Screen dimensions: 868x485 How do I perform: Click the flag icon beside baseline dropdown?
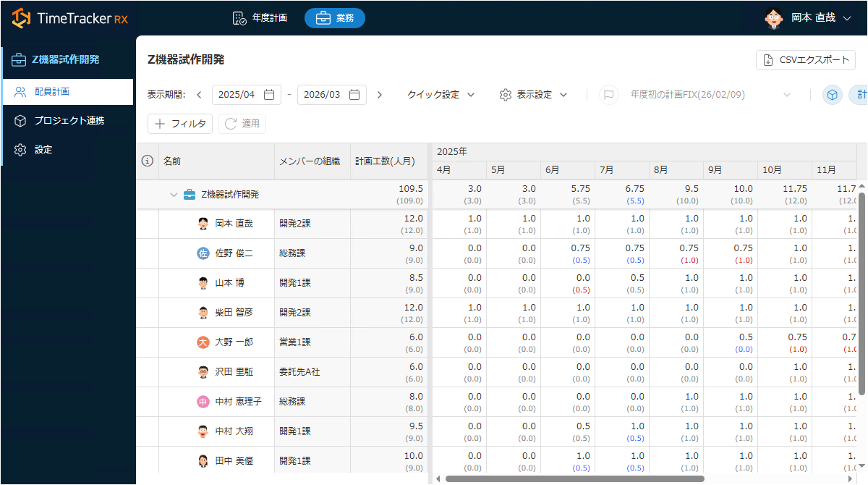609,95
